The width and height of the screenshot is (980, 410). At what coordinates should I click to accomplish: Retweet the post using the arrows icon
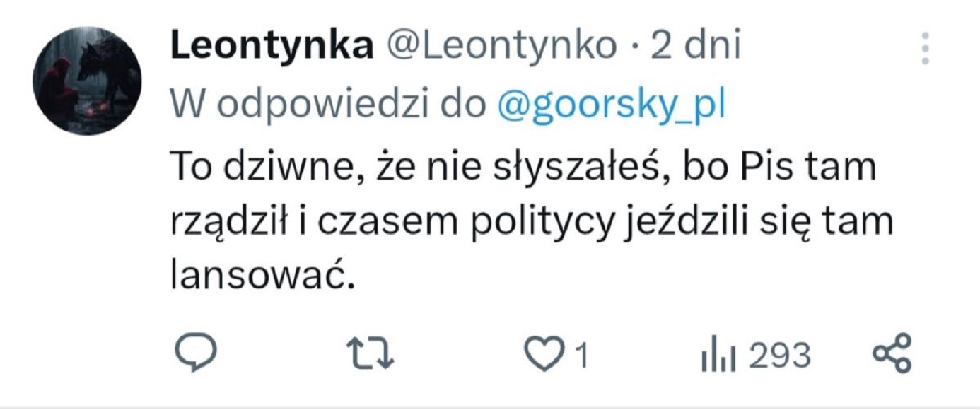[373, 355]
